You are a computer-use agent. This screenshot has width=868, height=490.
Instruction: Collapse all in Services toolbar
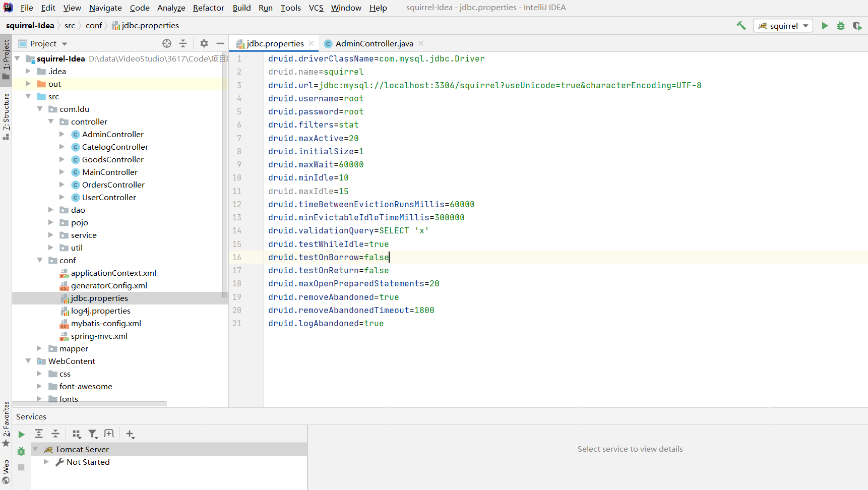(x=55, y=434)
